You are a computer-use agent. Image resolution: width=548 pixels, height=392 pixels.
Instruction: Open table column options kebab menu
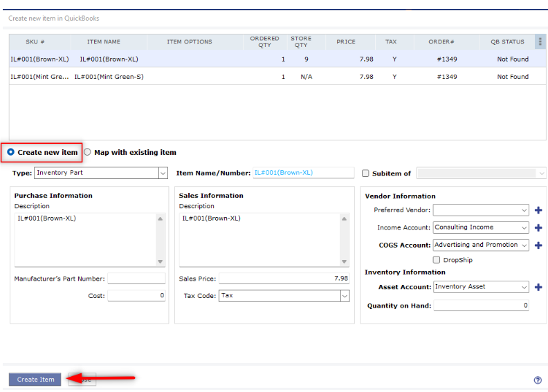(x=540, y=41)
